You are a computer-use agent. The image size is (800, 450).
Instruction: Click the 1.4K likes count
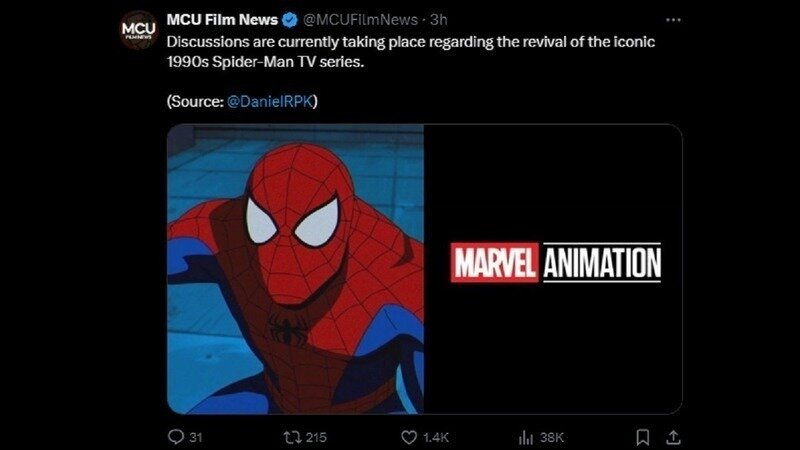pos(435,437)
